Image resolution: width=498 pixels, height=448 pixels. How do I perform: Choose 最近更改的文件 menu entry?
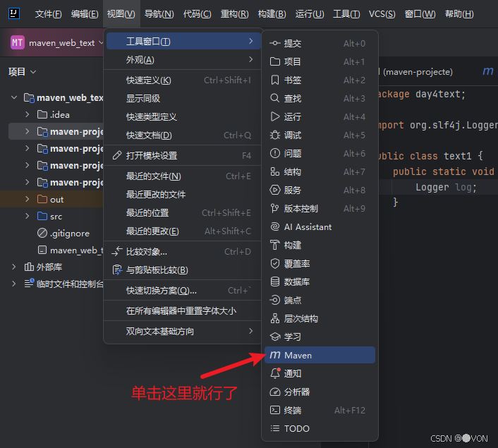pyautogui.click(x=183, y=194)
